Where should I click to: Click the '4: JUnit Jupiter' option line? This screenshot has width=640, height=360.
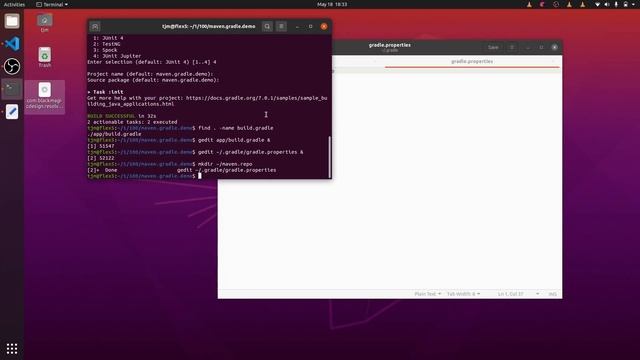click(x=117, y=56)
